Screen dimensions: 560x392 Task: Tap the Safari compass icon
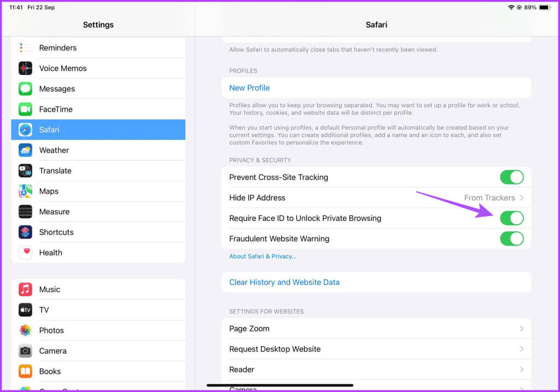25,130
